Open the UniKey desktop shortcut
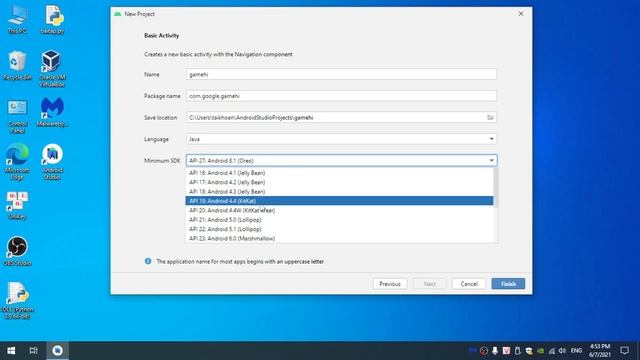 pos(17,206)
